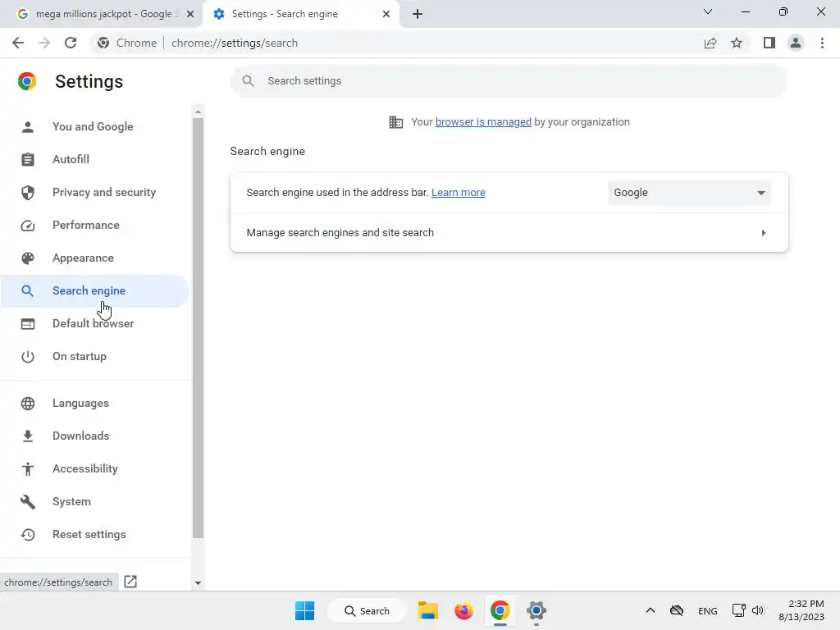Open Default browser settings
This screenshot has height=630, width=840.
click(x=95, y=323)
